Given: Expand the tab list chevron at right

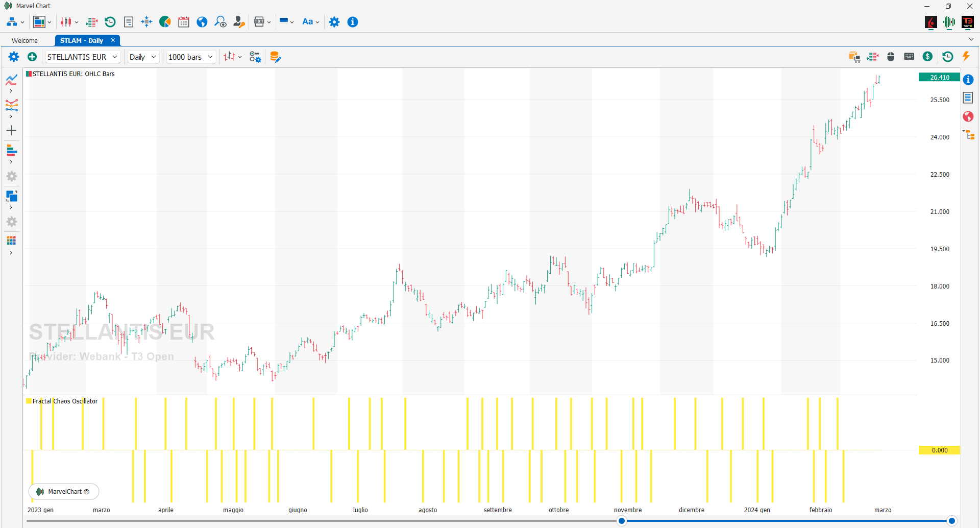Looking at the screenshot, I should [x=971, y=39].
